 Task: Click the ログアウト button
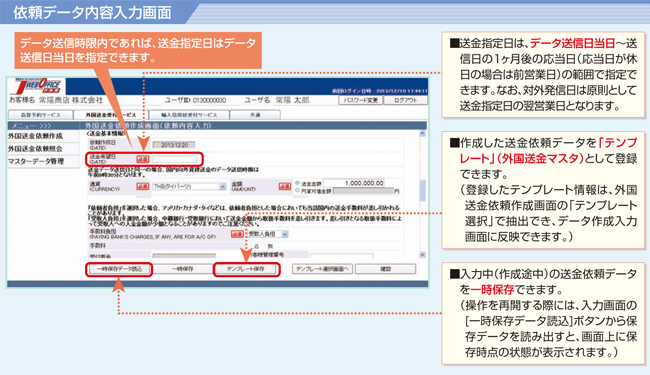tap(405, 100)
